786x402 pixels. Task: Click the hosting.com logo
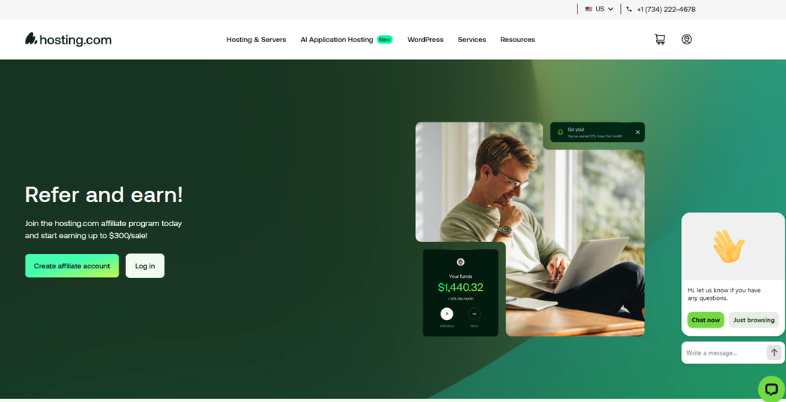tap(68, 40)
